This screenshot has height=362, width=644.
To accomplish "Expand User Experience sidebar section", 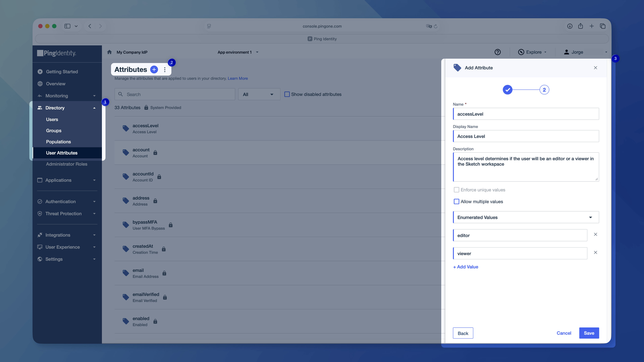I will coord(67,247).
